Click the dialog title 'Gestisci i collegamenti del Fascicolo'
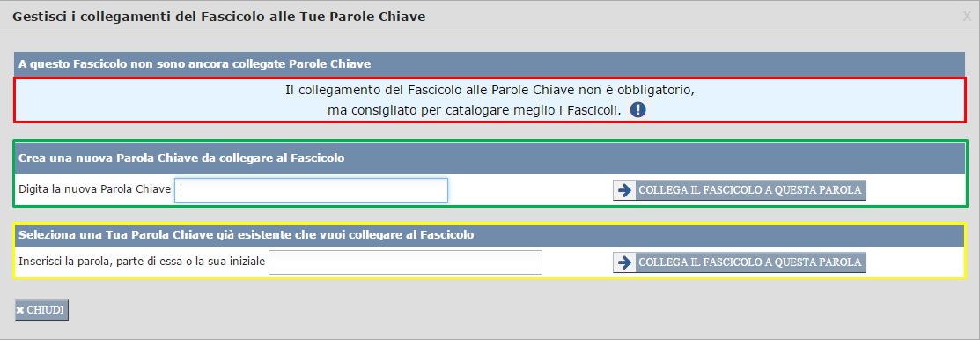The image size is (980, 340). click(139, 17)
